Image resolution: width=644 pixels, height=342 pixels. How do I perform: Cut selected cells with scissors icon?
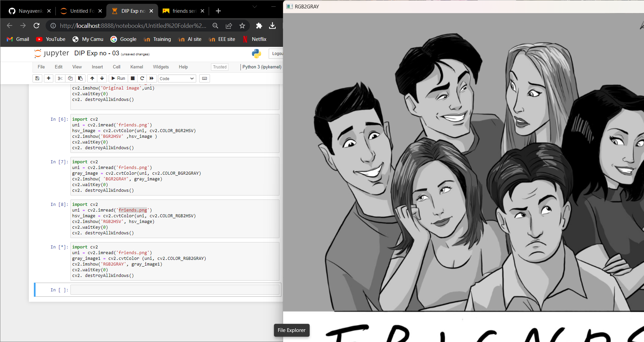click(x=60, y=78)
